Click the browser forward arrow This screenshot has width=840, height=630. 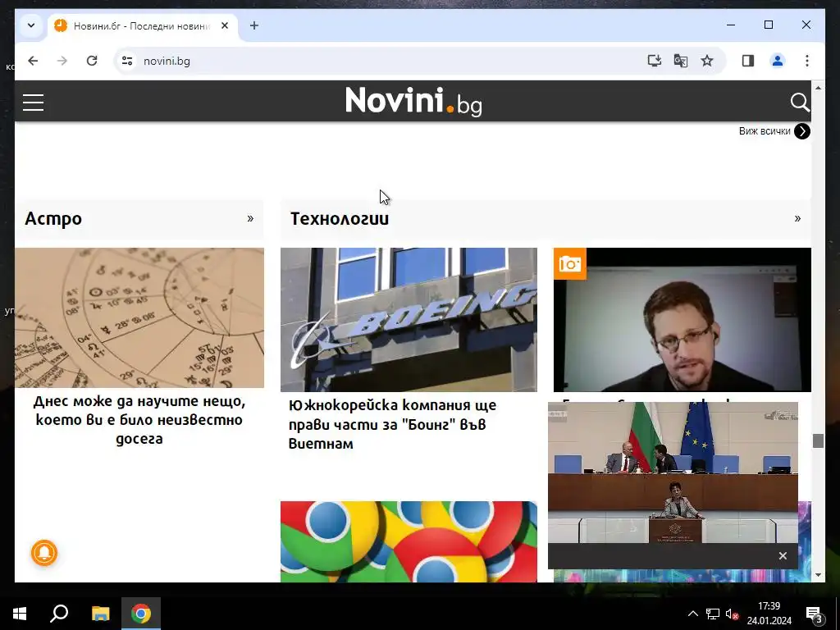coord(62,61)
